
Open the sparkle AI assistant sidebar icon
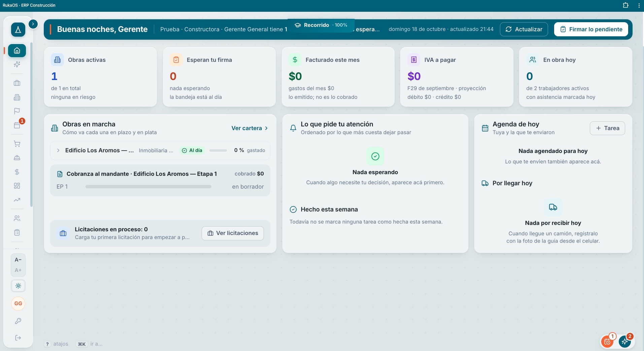point(17,64)
